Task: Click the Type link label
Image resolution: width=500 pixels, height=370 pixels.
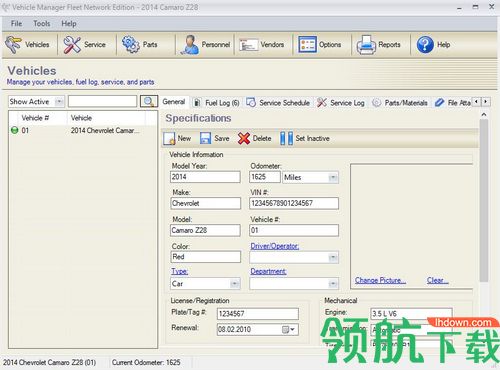Action: [180, 271]
